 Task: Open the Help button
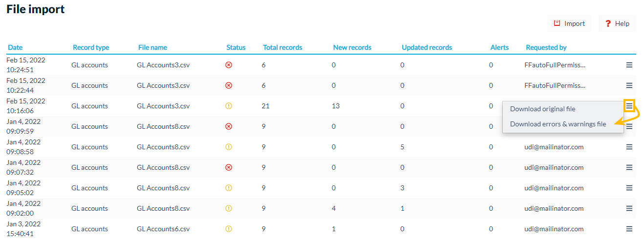coord(617,23)
